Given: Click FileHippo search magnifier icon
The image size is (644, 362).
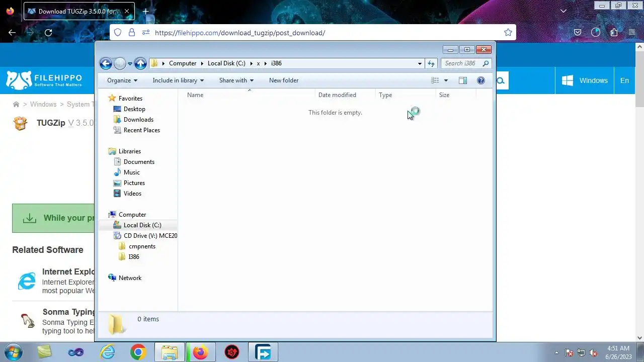Looking at the screenshot, I should (501, 80).
